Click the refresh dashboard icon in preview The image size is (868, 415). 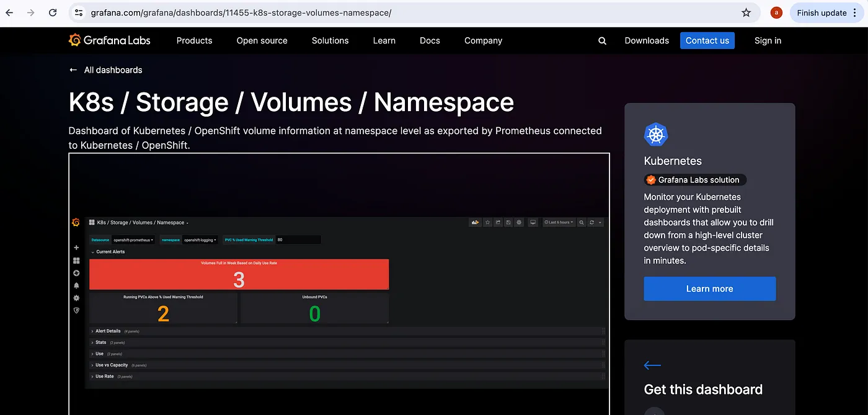pos(593,222)
